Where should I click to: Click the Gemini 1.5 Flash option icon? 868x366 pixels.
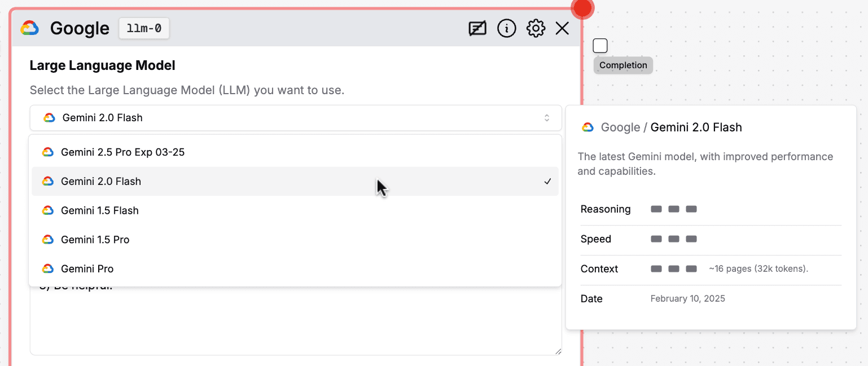click(x=48, y=210)
